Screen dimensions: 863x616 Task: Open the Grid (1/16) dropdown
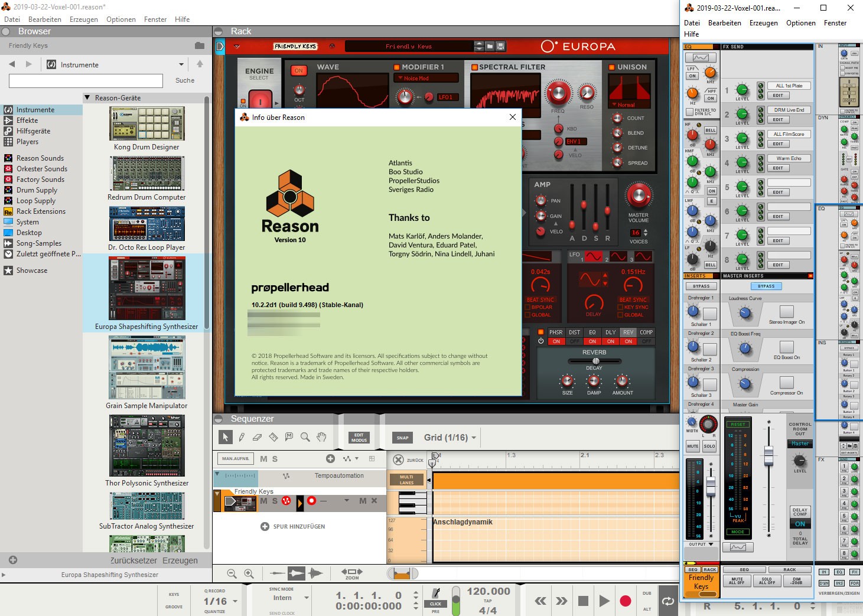point(450,438)
